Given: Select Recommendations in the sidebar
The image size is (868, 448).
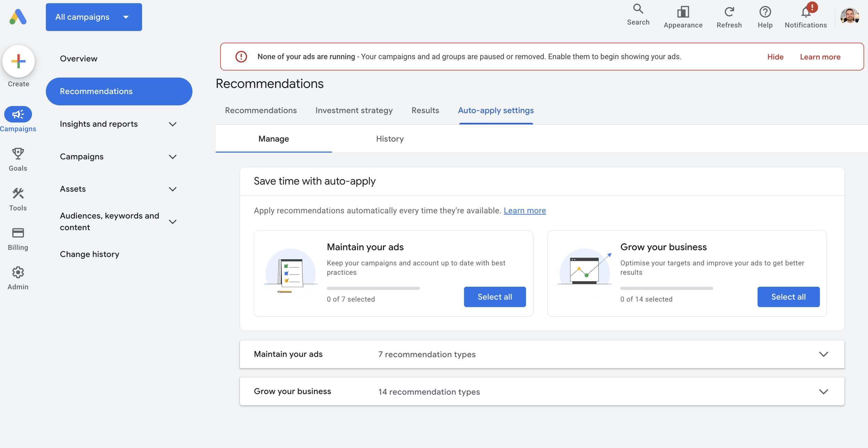Looking at the screenshot, I should pyautogui.click(x=119, y=91).
